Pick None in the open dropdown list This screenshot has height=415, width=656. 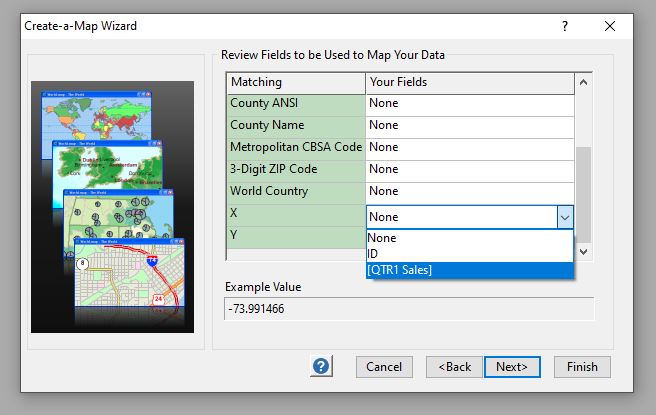coord(469,238)
